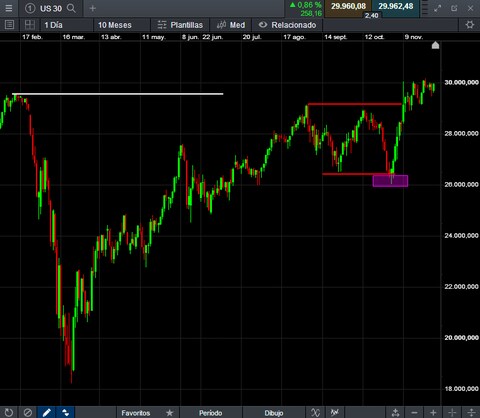Click the 16 mar. date label
The image size is (480, 418).
pos(74,37)
